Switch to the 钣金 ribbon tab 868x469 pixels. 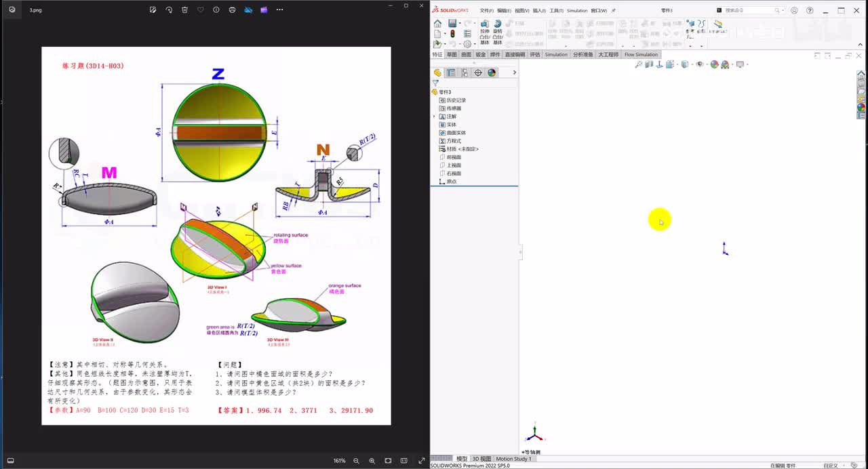click(481, 54)
